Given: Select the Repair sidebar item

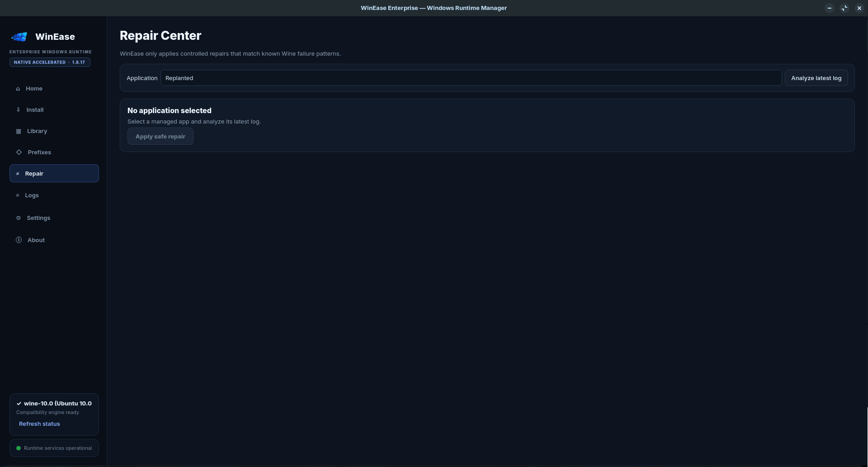Looking at the screenshot, I should click(54, 173).
